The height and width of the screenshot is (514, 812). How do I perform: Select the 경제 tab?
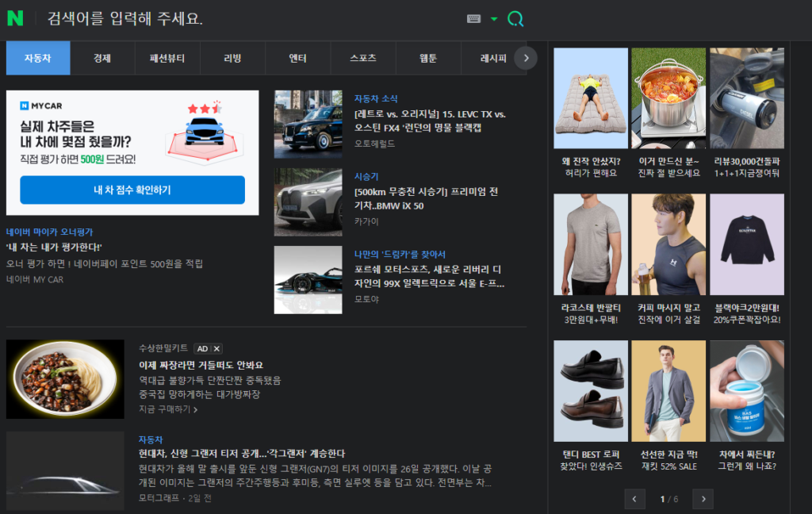102,58
